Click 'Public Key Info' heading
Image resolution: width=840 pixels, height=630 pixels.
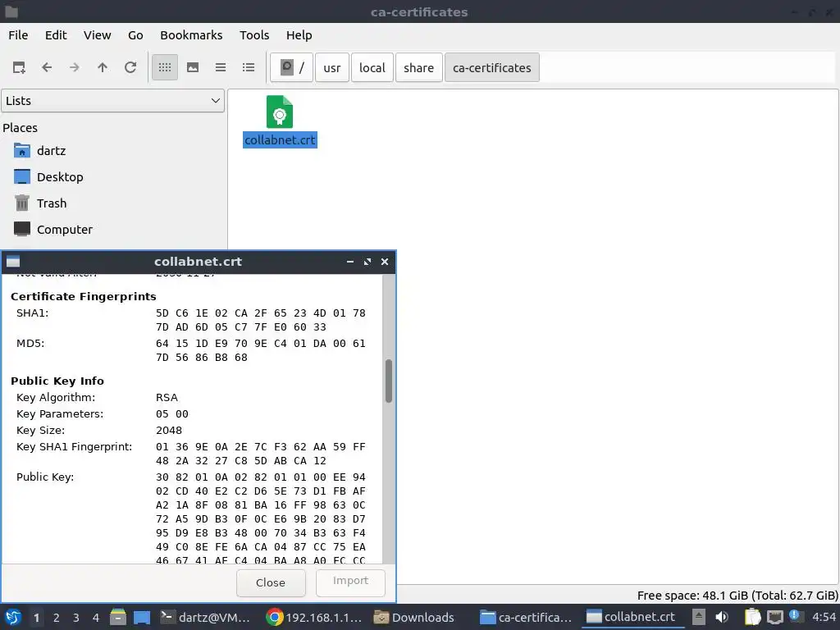(57, 381)
